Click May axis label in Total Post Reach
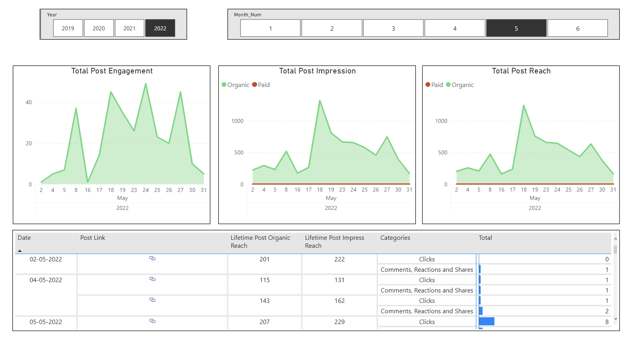644x340 pixels. [535, 198]
